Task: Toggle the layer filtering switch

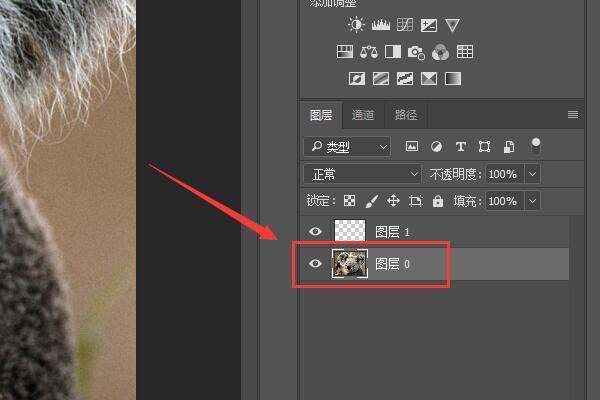Action: pyautogui.click(x=536, y=146)
